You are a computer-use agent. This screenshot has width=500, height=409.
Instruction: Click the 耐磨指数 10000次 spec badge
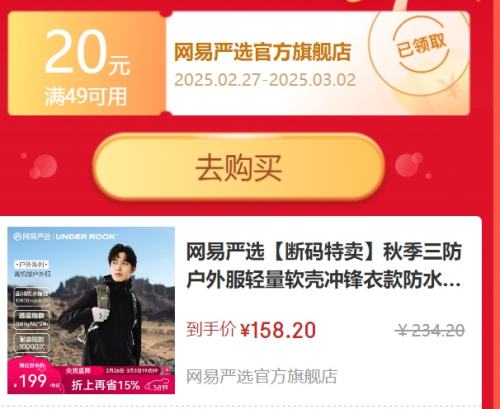coord(32,343)
